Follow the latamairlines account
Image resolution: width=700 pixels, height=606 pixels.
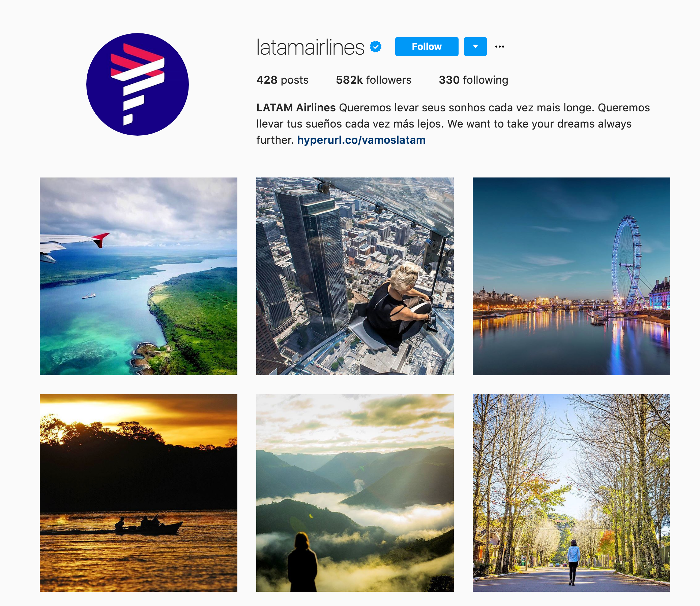coord(427,47)
